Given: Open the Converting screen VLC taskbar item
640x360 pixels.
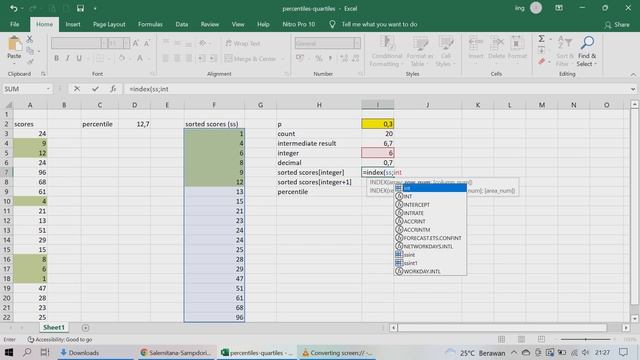Looking at the screenshot, I should tap(337, 352).
